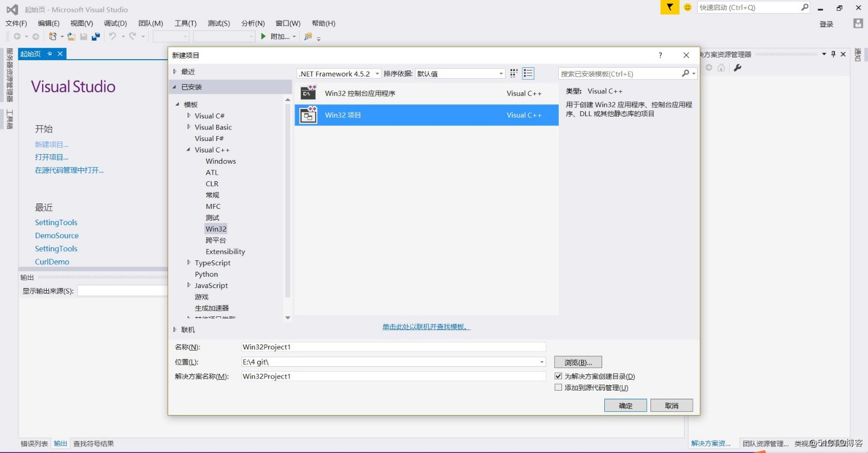Click the redo toolbar icon
Viewport: 868px width, 453px height.
point(132,36)
